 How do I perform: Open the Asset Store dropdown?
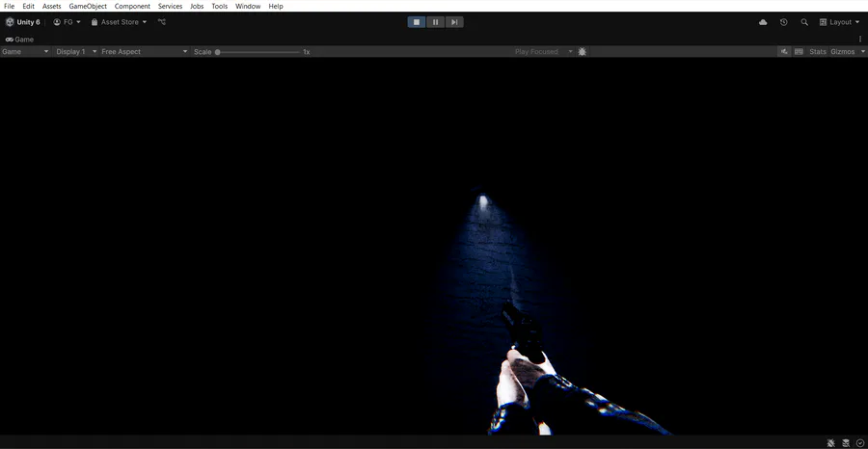click(119, 22)
